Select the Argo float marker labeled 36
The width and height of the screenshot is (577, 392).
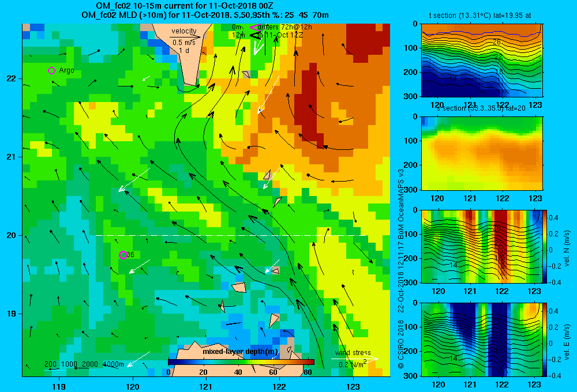point(123,255)
